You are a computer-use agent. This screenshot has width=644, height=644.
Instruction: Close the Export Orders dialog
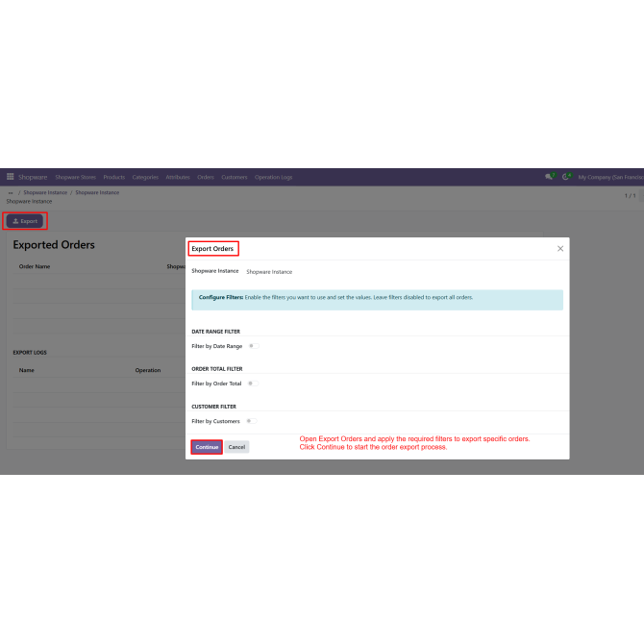pos(560,249)
